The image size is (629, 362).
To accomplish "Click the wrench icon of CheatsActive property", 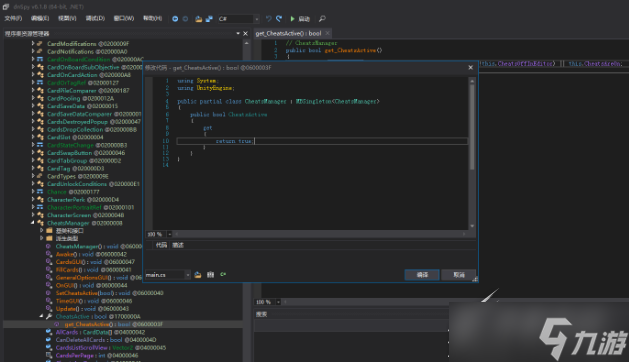I will (49, 317).
